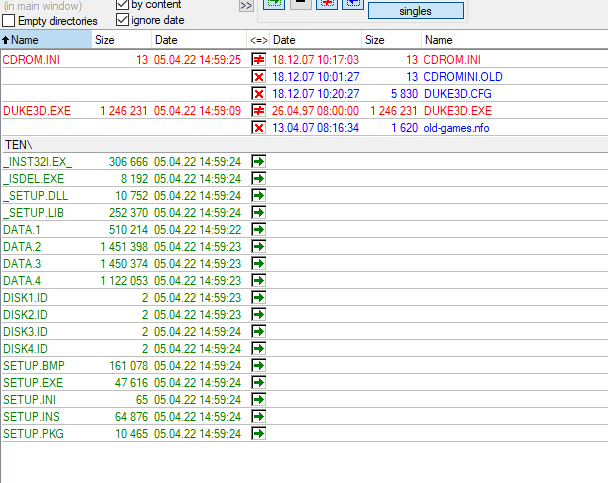The height and width of the screenshot is (483, 608).
Task: Click the size value 1 451 398
Action: point(124,247)
